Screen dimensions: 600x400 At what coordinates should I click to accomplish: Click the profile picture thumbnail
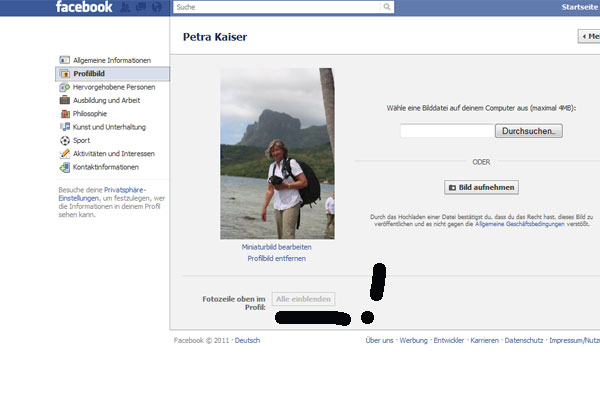click(276, 154)
